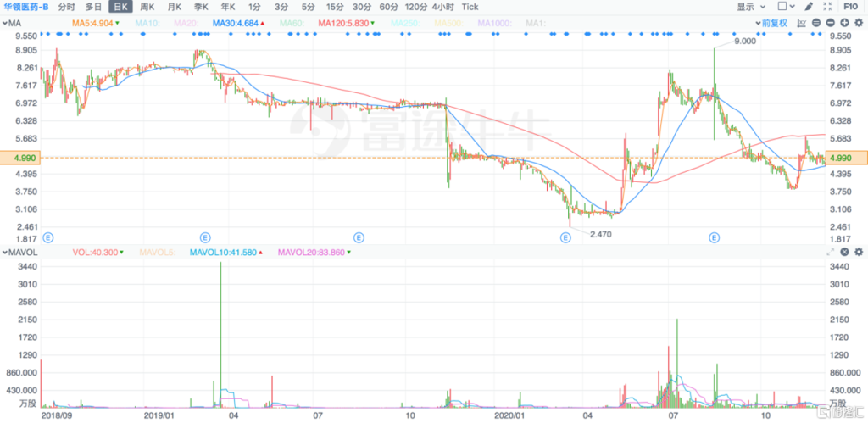Select the brush drawing tool icon

point(808,7)
